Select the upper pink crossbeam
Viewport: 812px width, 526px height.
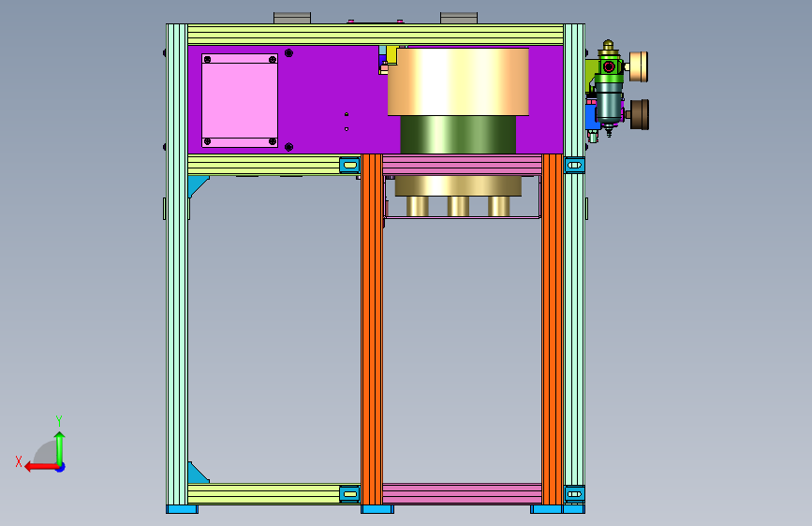[x=462, y=165]
